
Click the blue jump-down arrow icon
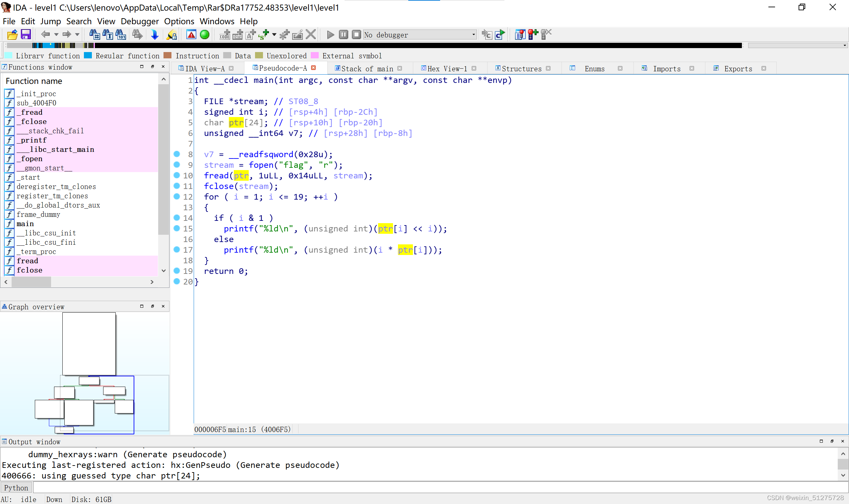pos(155,34)
